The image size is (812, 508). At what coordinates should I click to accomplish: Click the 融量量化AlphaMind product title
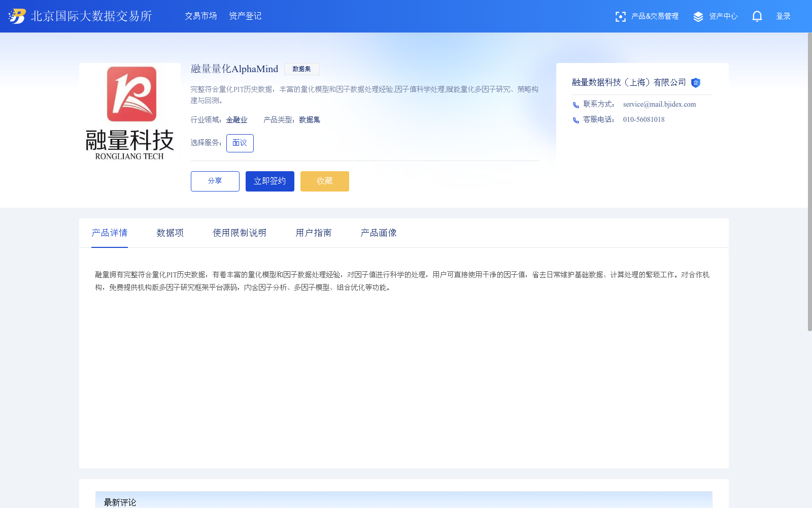tap(234, 69)
